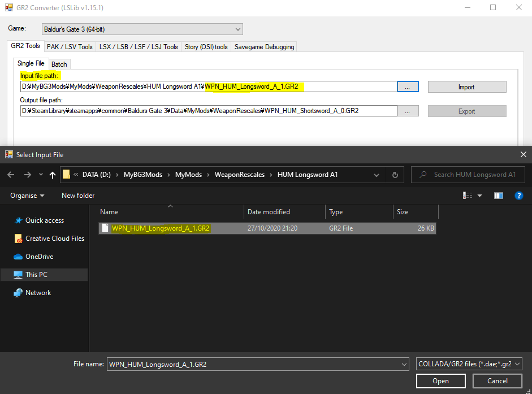Open Creative Cloud Files location
The image size is (532, 394).
coord(49,238)
